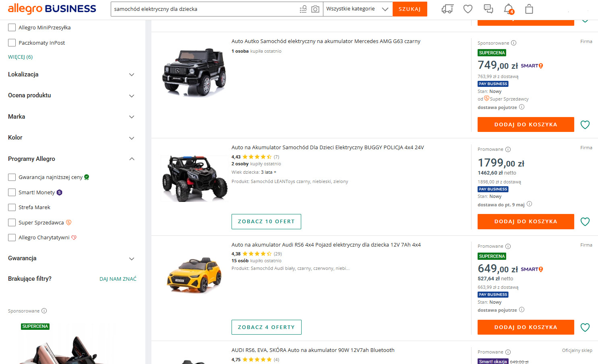Click ZOBACZ 4 OFERTY button
This screenshot has height=364, width=598.
[266, 327]
